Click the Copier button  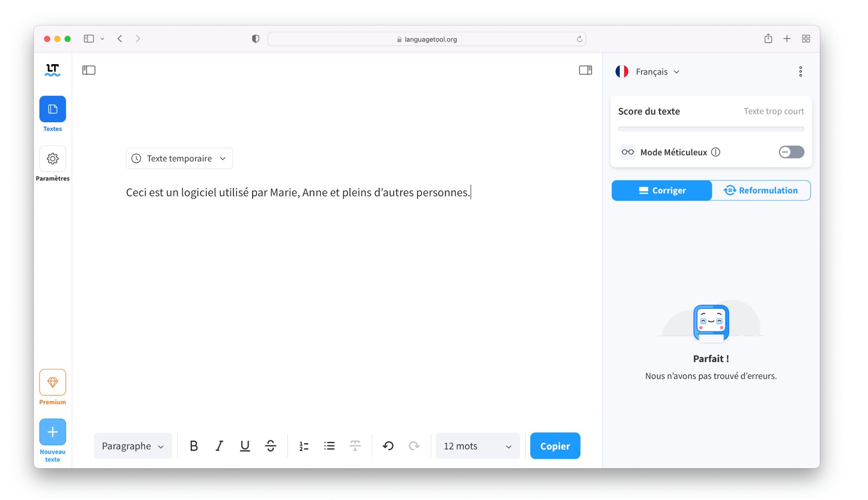tap(555, 445)
